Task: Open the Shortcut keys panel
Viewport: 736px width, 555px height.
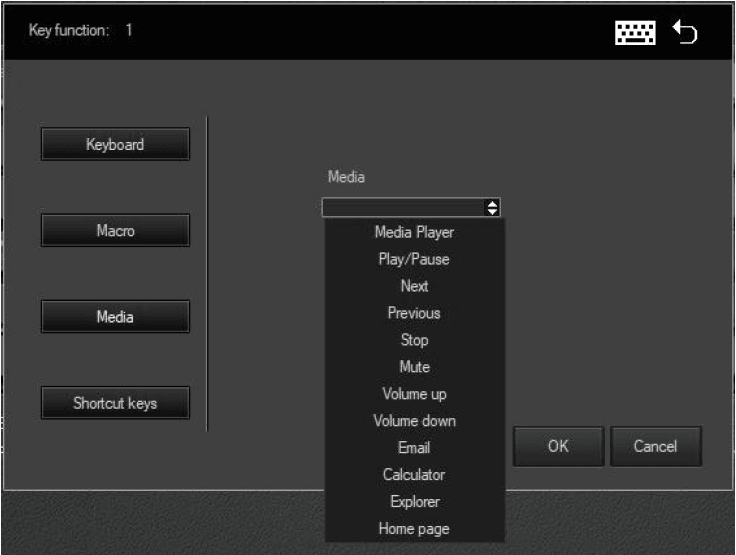Action: click(x=115, y=404)
